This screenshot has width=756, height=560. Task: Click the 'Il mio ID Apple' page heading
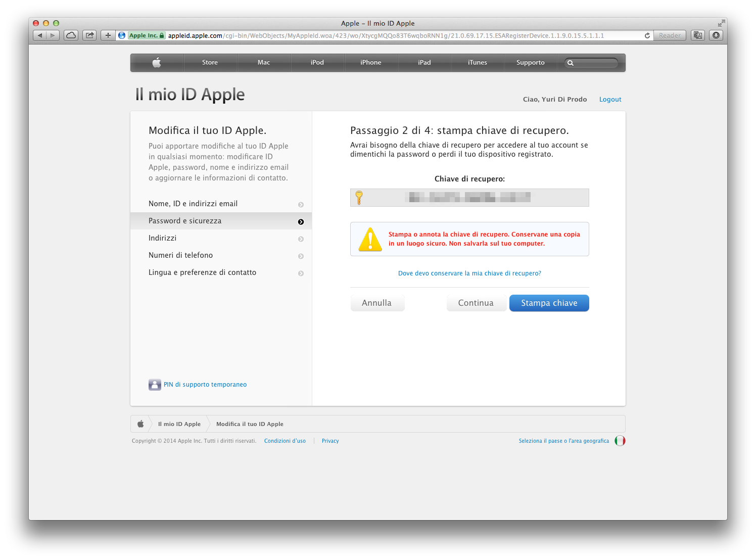pyautogui.click(x=190, y=95)
